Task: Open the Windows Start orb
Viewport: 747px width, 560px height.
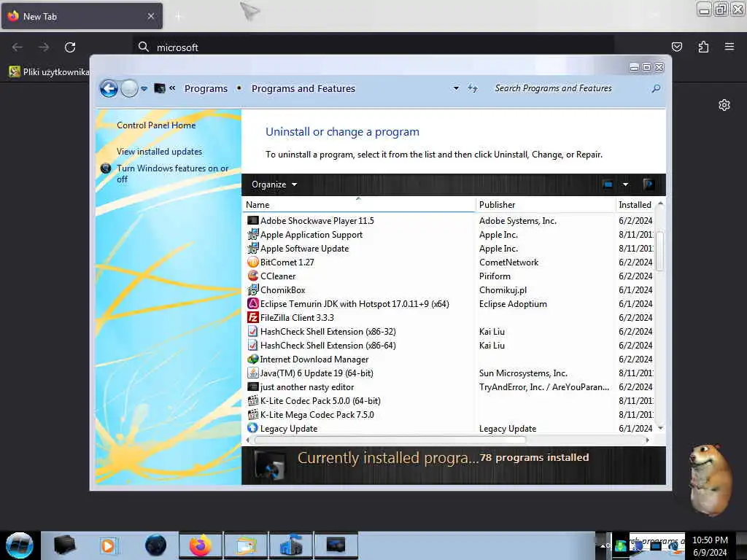Action: tap(20, 545)
